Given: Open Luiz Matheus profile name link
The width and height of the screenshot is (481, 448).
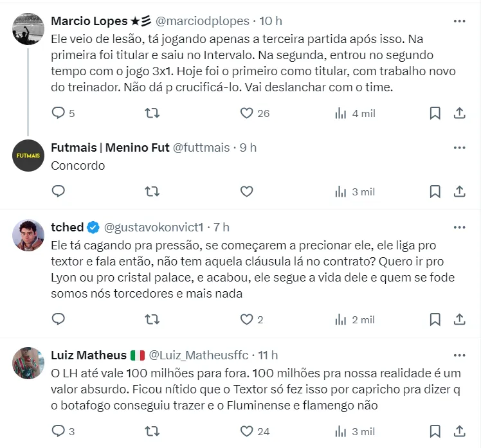Looking at the screenshot, I should click(x=89, y=355).
